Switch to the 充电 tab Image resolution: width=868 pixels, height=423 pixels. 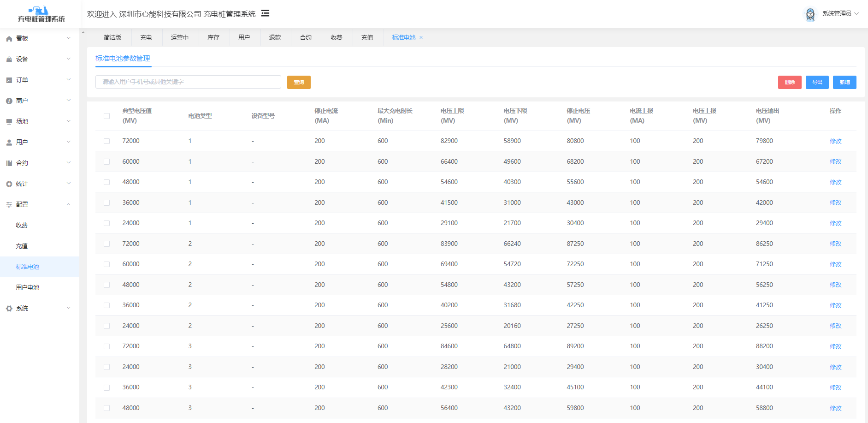click(x=146, y=38)
